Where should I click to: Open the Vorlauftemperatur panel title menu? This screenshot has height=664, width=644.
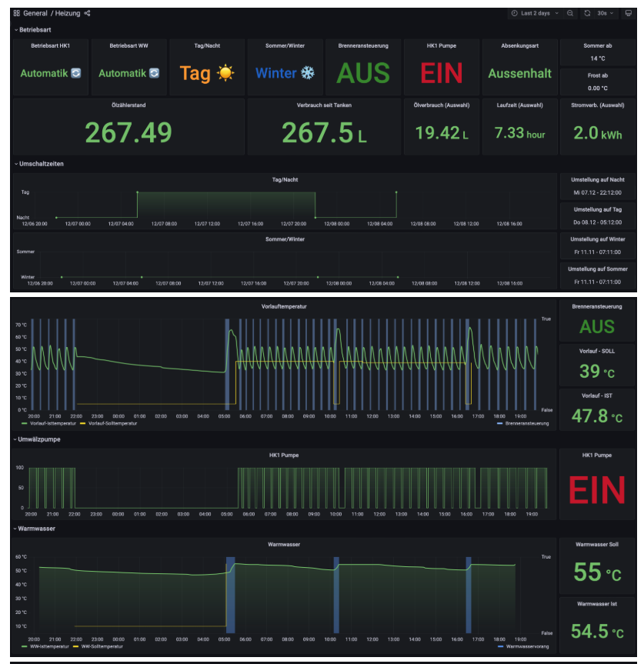[284, 306]
